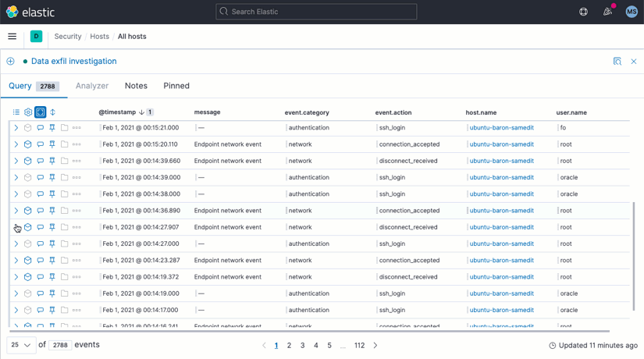Expand the 00:14:19.372 event details
Image resolution: width=644 pixels, height=359 pixels.
tap(16, 277)
